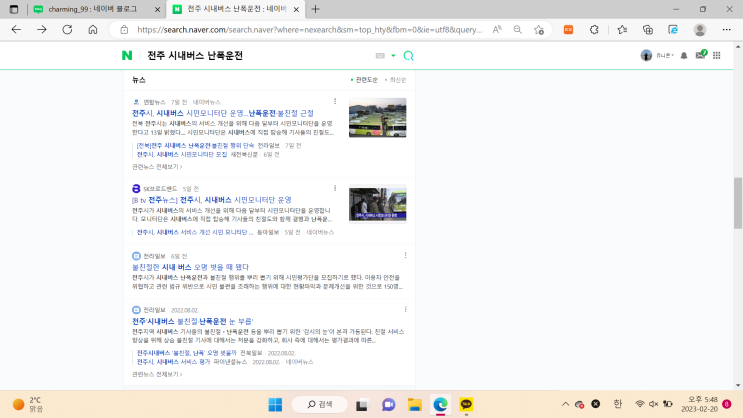Click the browser forward arrow
This screenshot has width=743, height=418.
pos(42,29)
